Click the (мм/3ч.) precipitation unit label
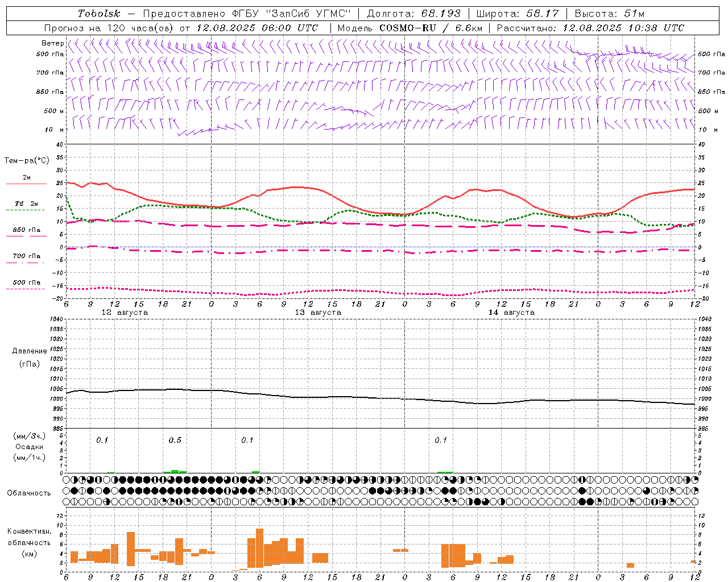Viewport: 728px width, 582px height. [30, 436]
